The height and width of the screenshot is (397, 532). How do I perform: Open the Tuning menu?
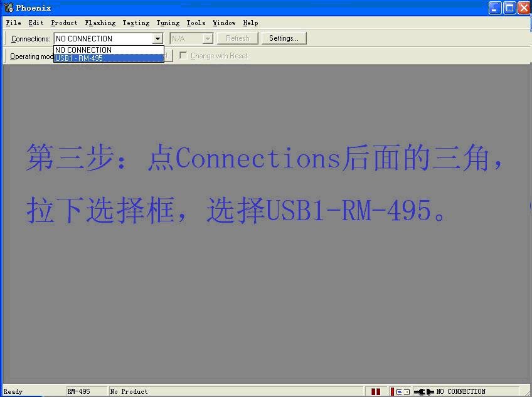[x=168, y=23]
